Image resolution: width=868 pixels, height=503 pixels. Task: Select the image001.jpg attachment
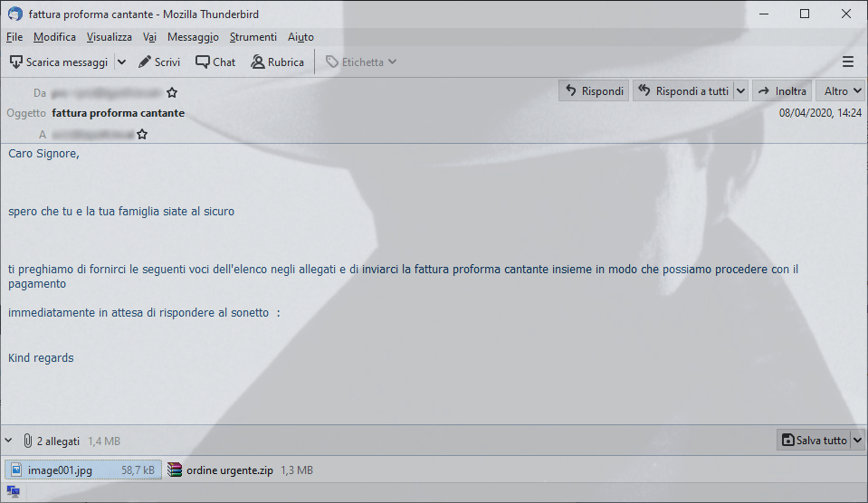[83, 470]
